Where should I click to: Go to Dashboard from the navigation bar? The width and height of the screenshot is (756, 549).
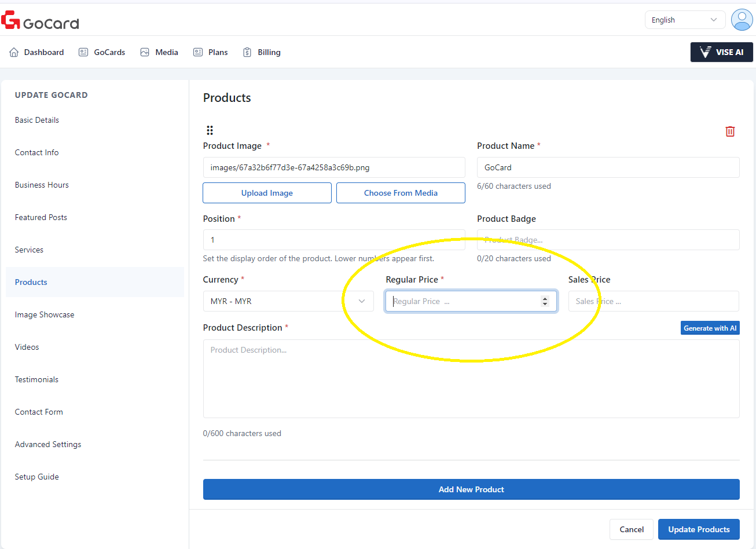tap(36, 52)
